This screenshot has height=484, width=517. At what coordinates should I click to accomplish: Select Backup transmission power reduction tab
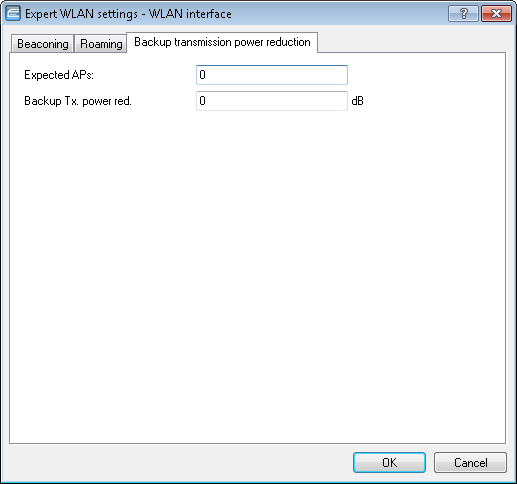222,42
